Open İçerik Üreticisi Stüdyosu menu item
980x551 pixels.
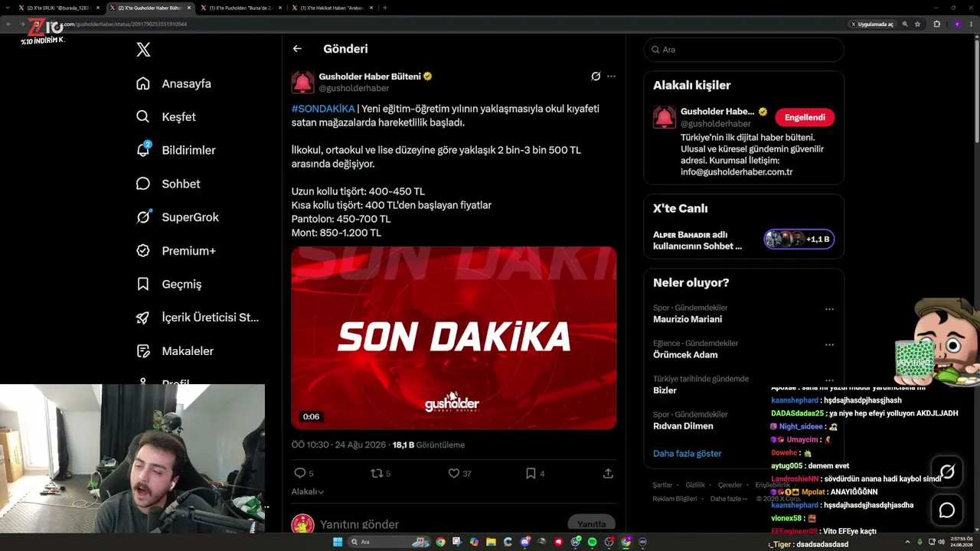point(198,318)
